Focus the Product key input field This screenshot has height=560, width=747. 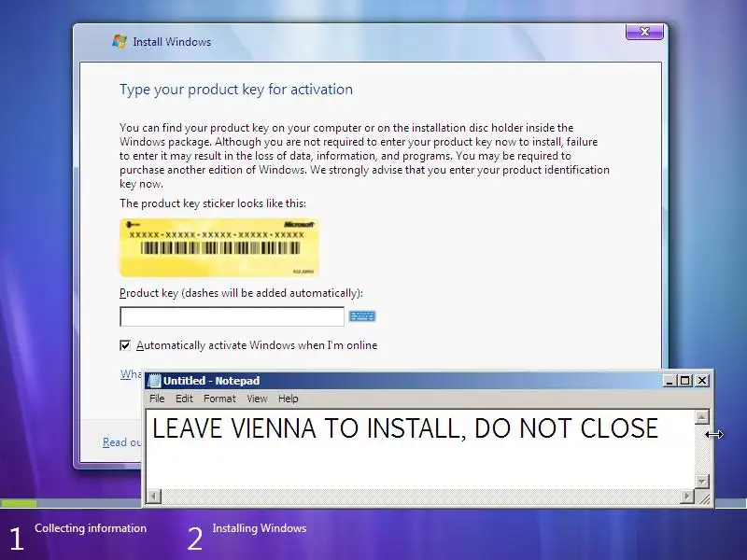232,316
